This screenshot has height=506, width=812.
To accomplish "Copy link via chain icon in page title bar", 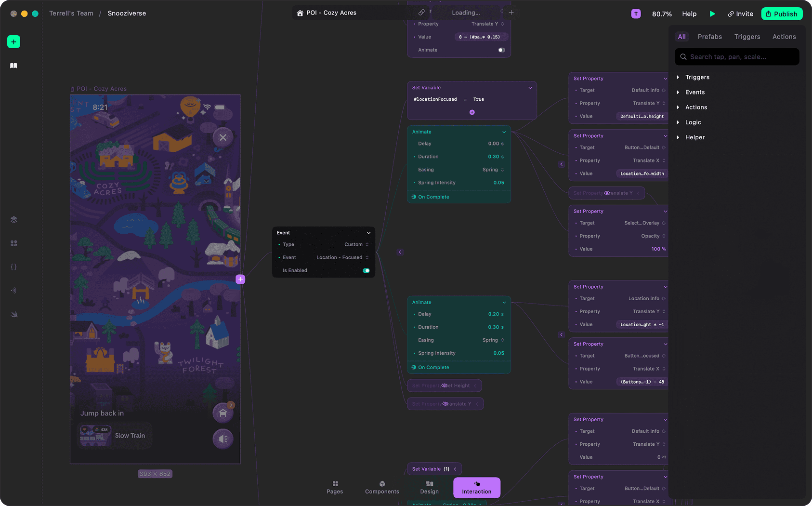I will (421, 13).
